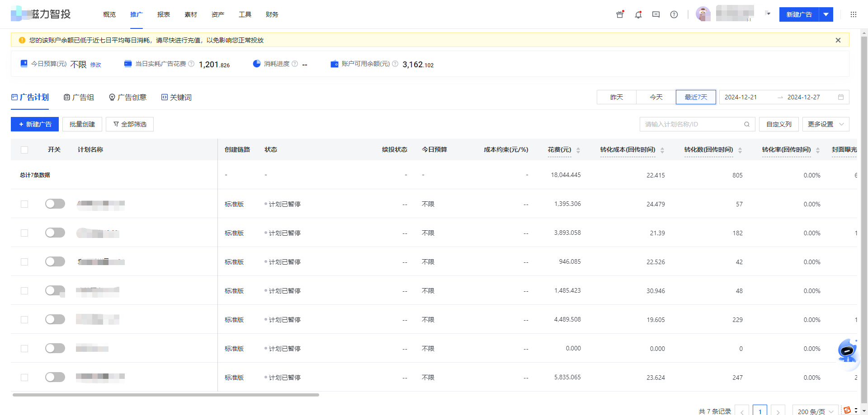868x415 pixels.
Task: Open 广告创意 tab with lightbulb icon
Action: click(128, 97)
